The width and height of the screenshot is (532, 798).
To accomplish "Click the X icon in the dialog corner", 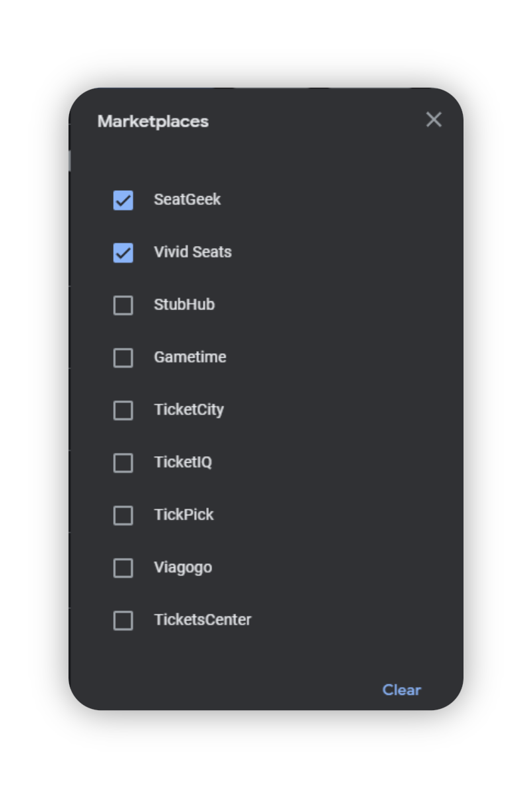I will [x=434, y=120].
